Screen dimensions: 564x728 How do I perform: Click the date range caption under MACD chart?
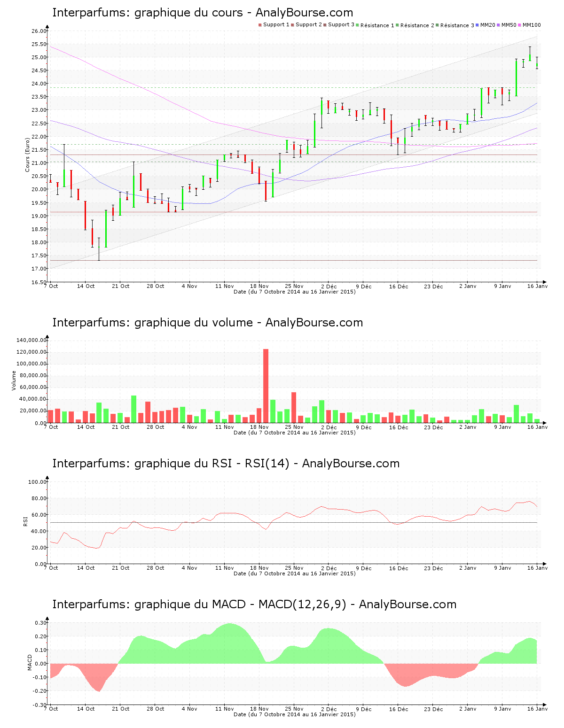(295, 714)
